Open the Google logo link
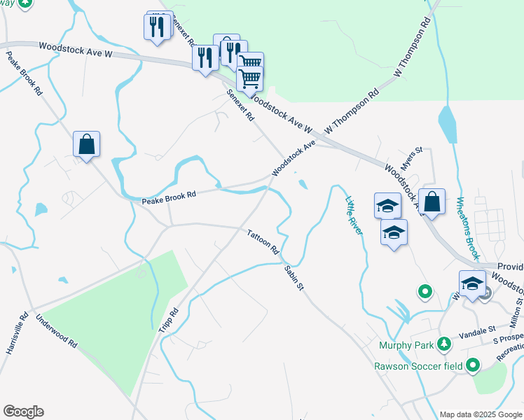 click(x=23, y=412)
